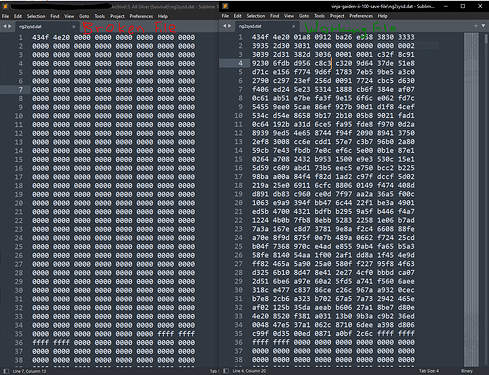Screen dimensions: 489x375
Task: Open the Project menu in the right window
Action: [337, 16]
